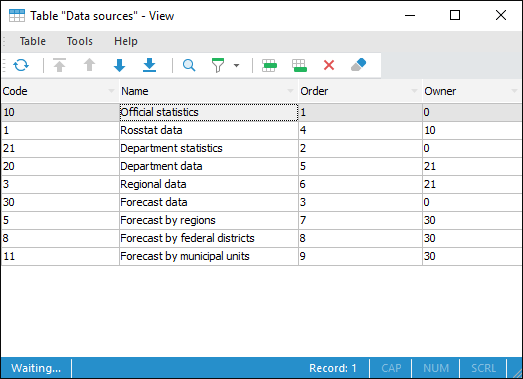Add record at end icon
This screenshot has width=523, height=379.
tap(299, 65)
